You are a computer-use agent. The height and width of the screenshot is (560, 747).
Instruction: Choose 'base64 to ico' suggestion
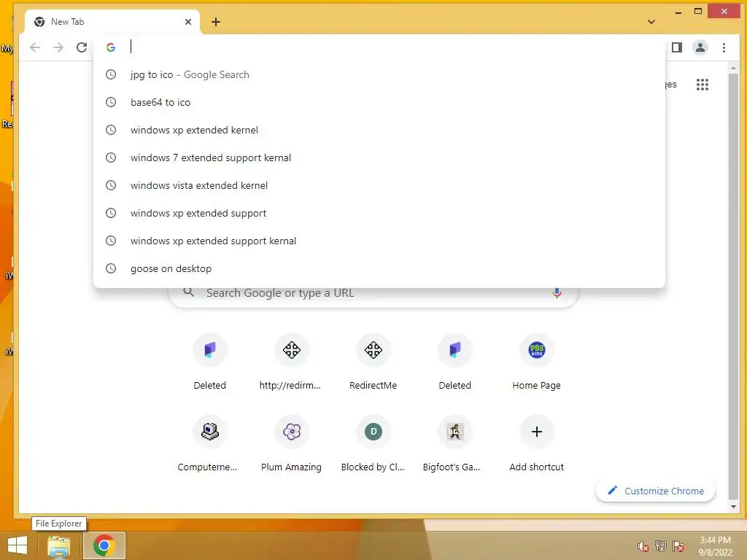click(379, 102)
